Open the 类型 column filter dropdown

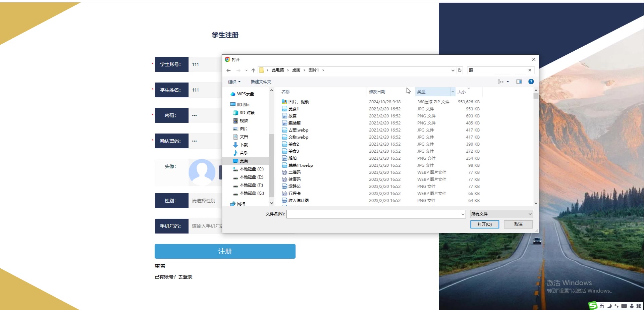click(x=452, y=92)
